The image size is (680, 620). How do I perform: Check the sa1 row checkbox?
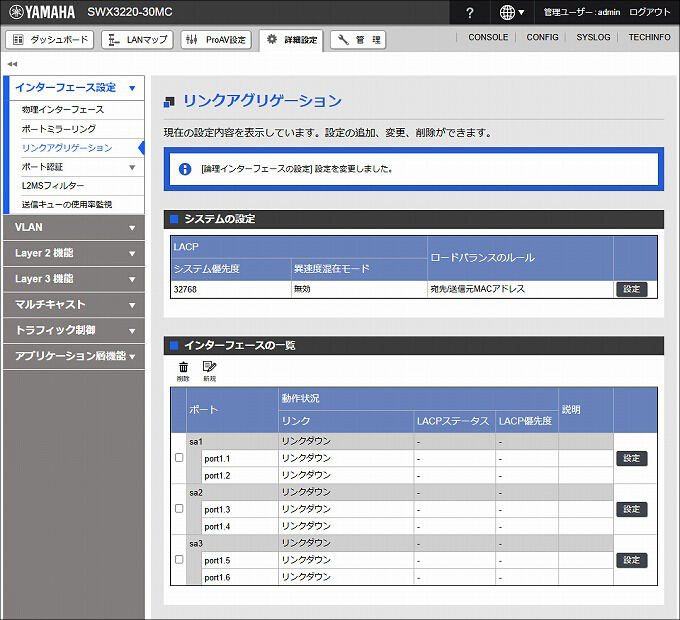pos(179,458)
